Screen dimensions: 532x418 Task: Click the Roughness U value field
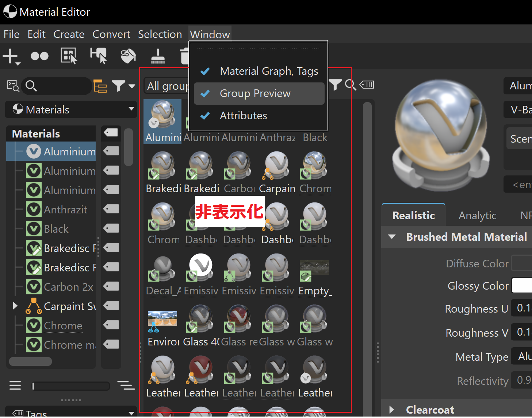[x=521, y=308]
